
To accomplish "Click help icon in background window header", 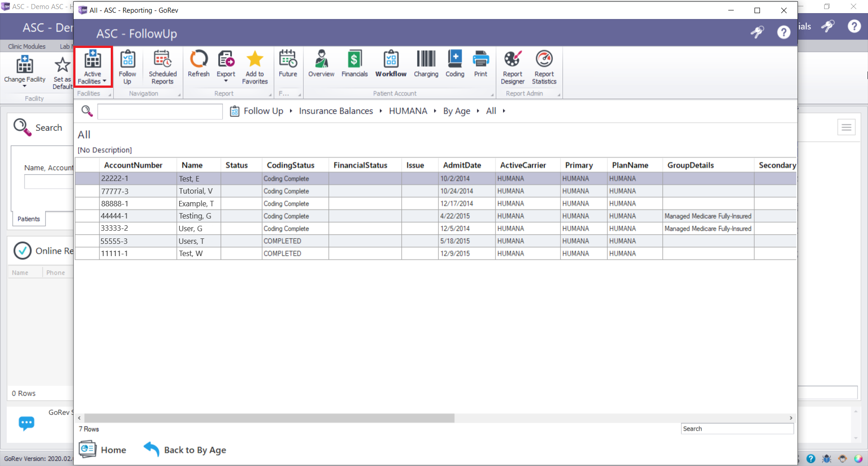I will tap(854, 26).
